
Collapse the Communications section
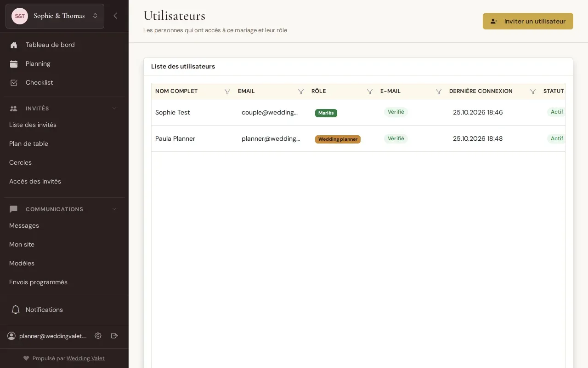pyautogui.click(x=114, y=209)
